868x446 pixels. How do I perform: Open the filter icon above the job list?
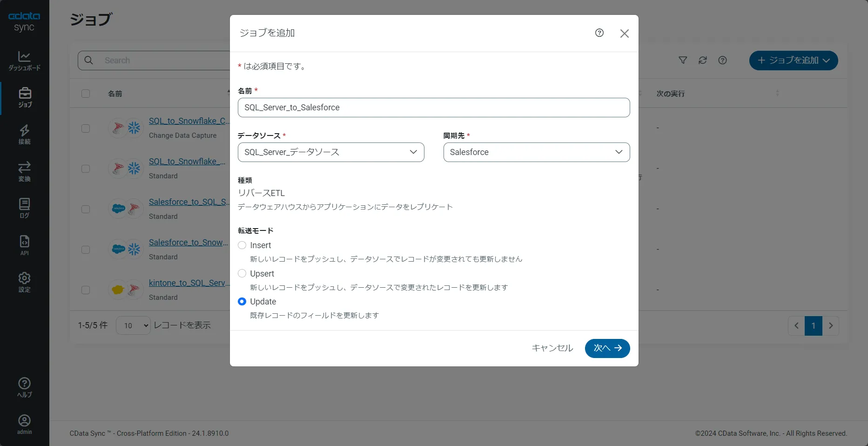coord(683,61)
